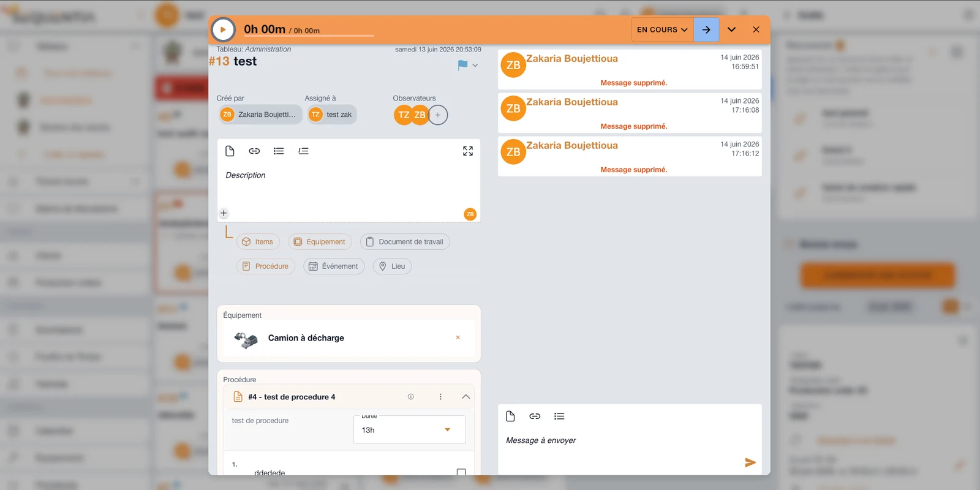Click the Lieu location chip

392,266
